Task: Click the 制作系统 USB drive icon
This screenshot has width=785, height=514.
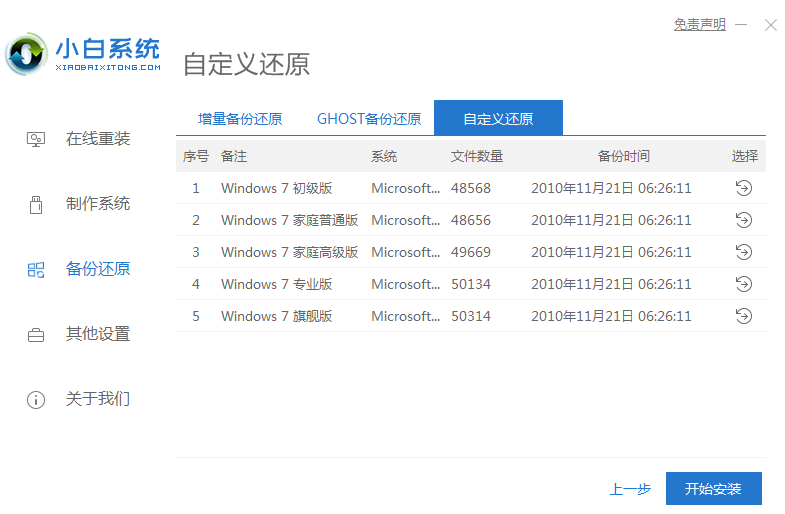Action: [36, 204]
